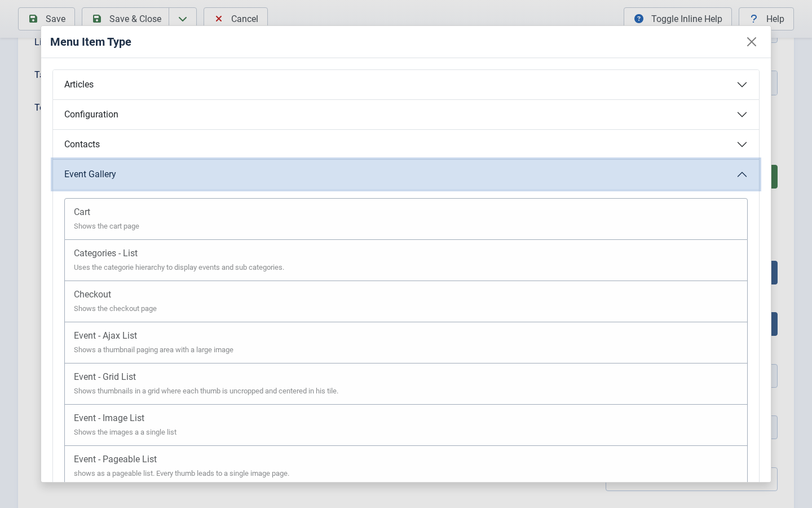Click the Event Gallery up chevron
This screenshot has width=812, height=508.
[742, 174]
